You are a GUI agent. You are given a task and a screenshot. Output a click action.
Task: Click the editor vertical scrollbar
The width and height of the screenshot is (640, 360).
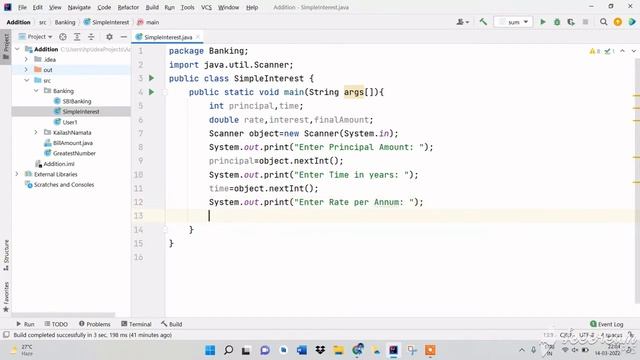(x=637, y=180)
